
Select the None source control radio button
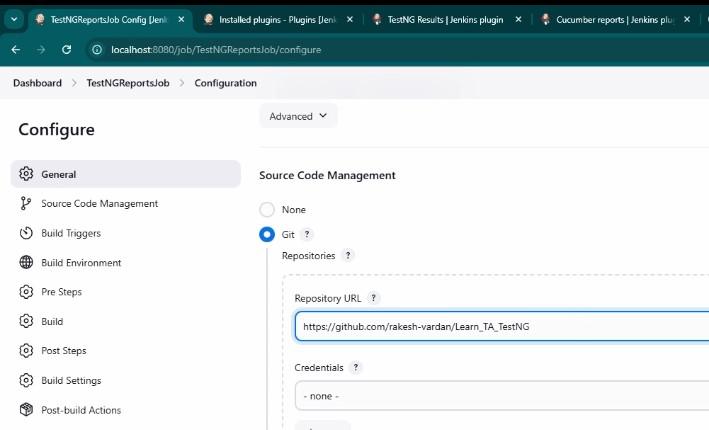tap(267, 209)
